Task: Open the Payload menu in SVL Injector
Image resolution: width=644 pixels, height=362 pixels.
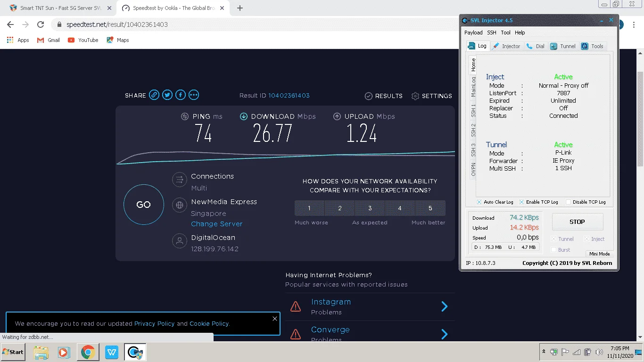Action: click(x=473, y=33)
